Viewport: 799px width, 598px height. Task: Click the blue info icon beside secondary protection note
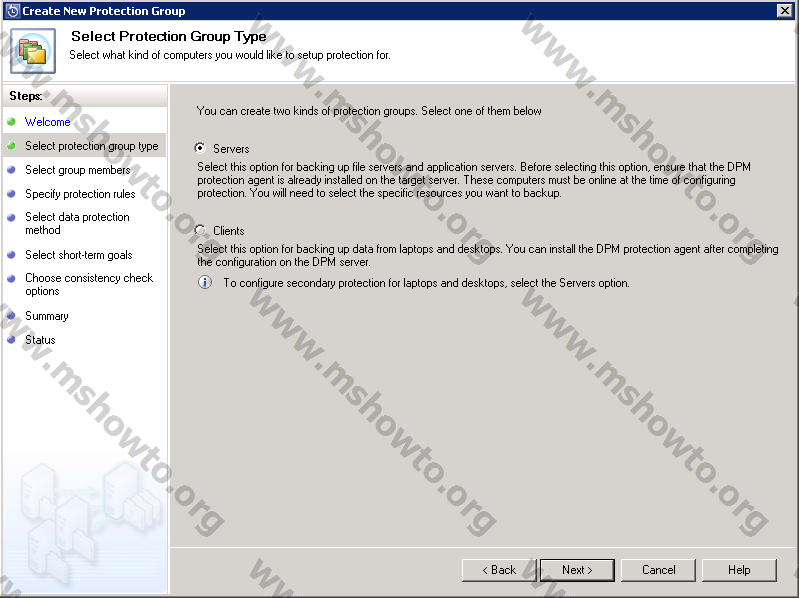(205, 283)
